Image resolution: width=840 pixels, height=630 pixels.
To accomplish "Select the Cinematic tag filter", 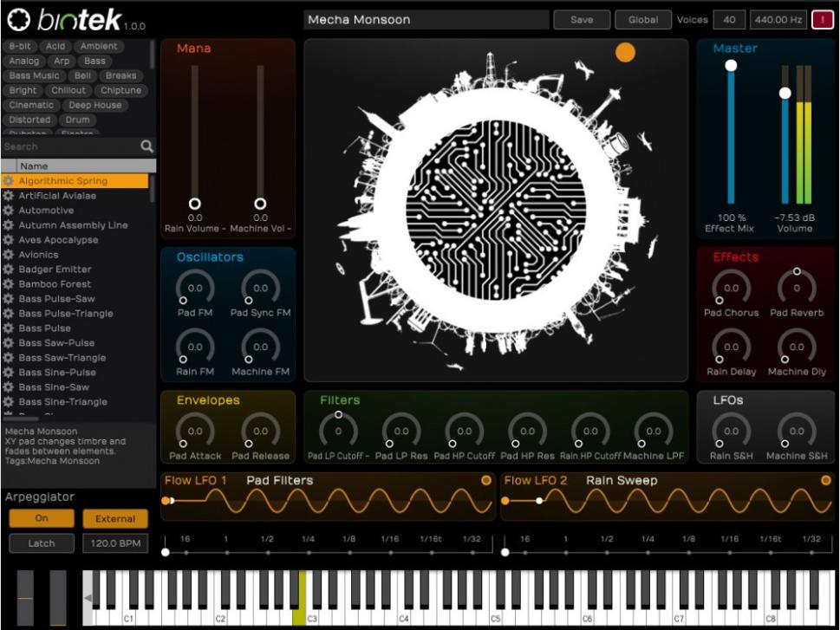I will (x=31, y=105).
